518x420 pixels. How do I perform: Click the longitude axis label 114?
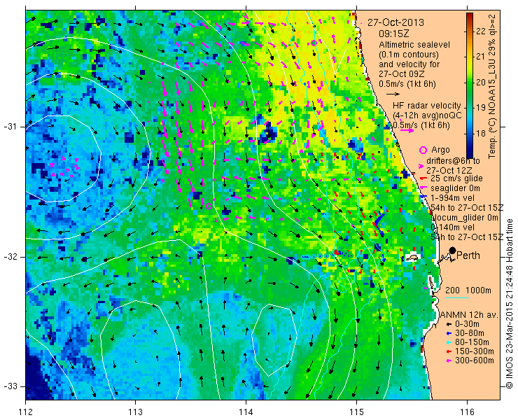pyautogui.click(x=246, y=412)
